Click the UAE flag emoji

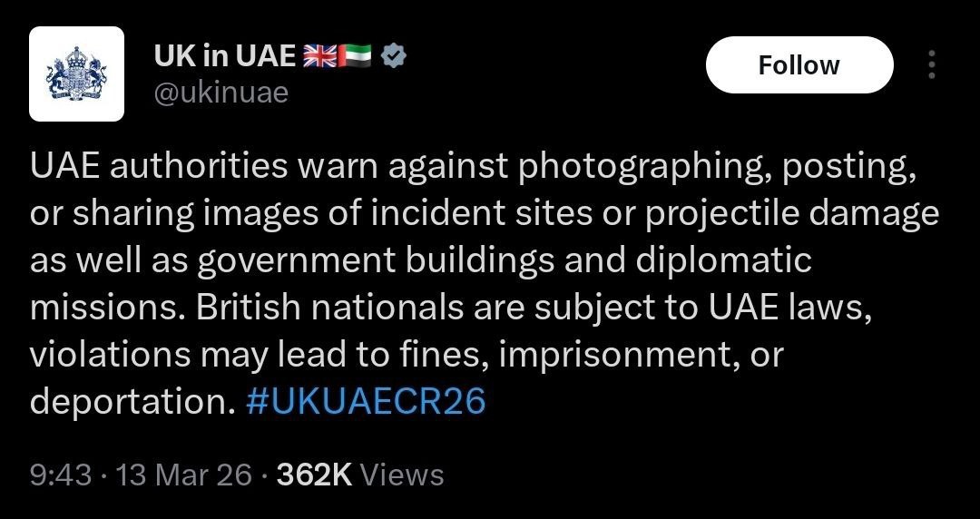355,57
